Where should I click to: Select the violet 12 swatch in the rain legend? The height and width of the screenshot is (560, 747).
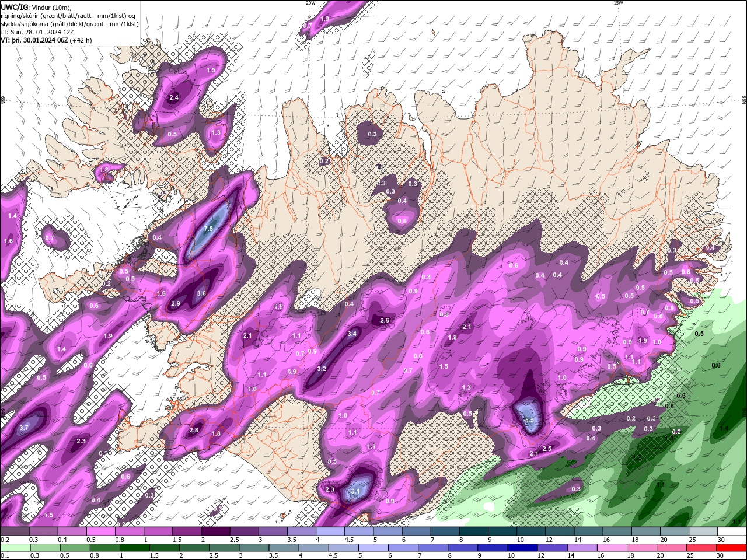[552, 548]
